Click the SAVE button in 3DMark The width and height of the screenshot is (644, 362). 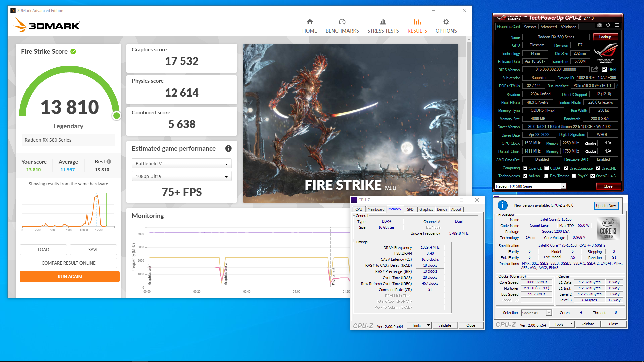[93, 250]
